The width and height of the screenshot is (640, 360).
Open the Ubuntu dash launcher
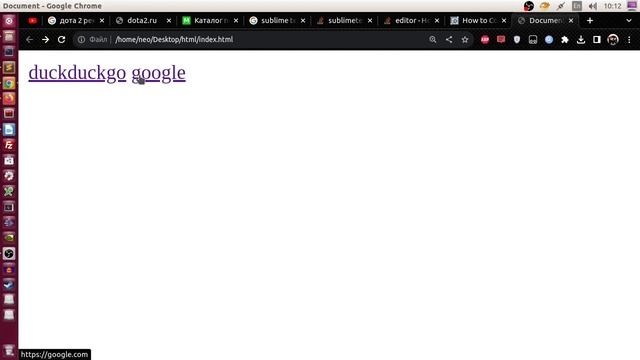coord(9,21)
